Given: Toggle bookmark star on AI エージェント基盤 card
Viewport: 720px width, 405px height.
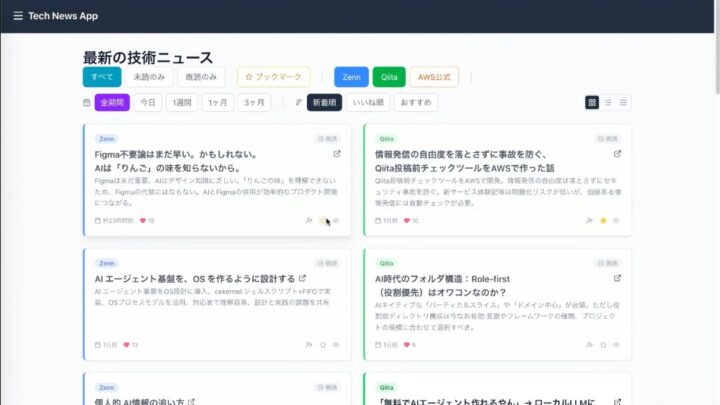Looking at the screenshot, I should [x=322, y=344].
